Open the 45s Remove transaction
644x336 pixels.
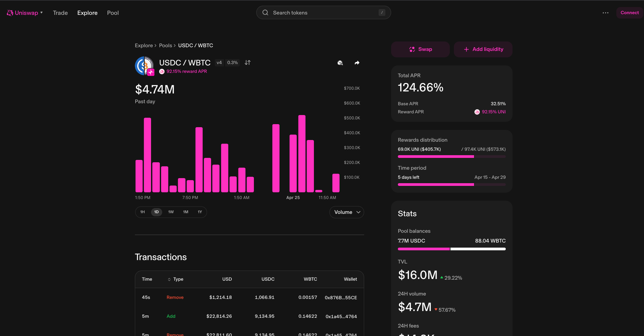[250, 297]
